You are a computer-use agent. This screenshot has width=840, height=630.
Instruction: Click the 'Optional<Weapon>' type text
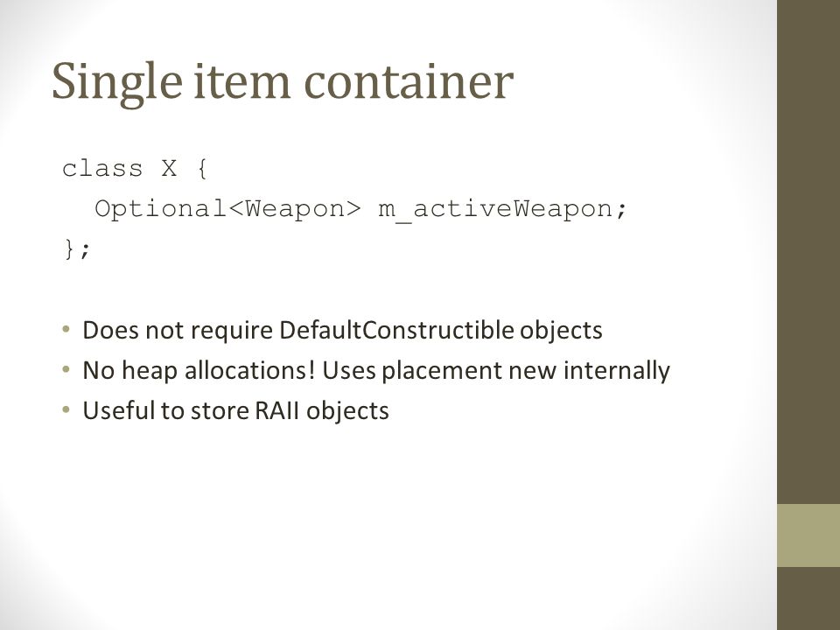227,208
